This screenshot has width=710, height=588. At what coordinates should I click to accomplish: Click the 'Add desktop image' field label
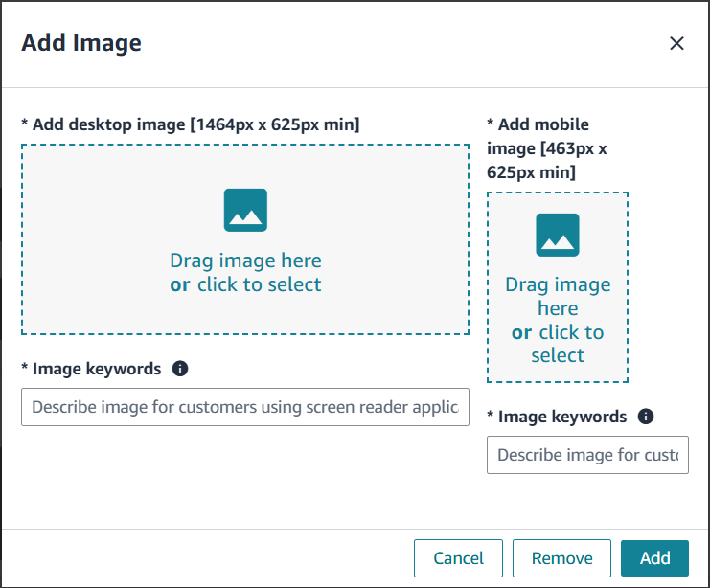click(191, 124)
